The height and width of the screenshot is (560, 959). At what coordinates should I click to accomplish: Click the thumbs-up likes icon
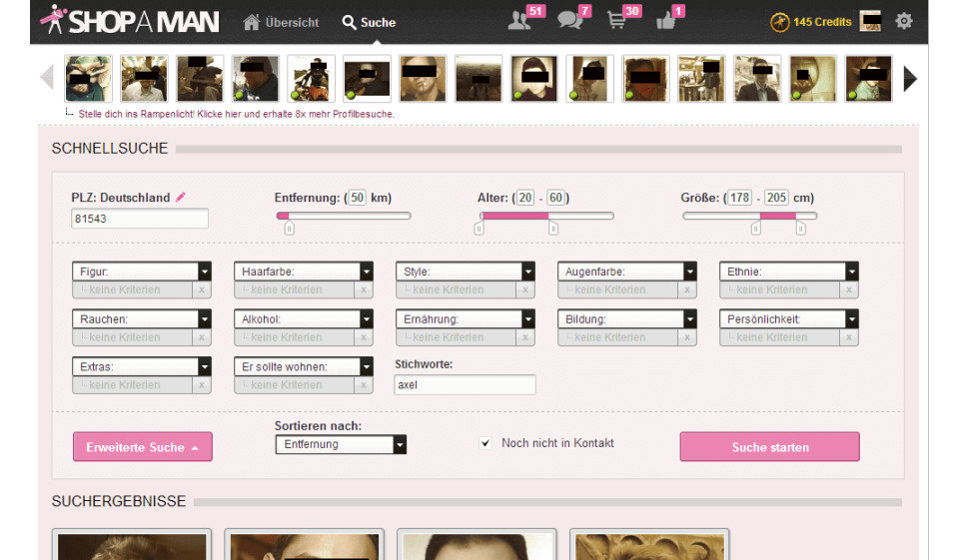click(x=666, y=21)
